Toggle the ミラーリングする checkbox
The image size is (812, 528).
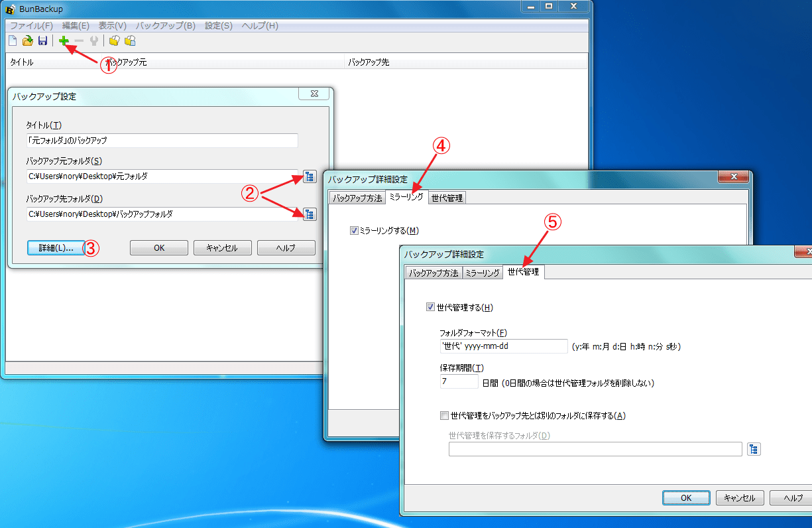tap(354, 230)
